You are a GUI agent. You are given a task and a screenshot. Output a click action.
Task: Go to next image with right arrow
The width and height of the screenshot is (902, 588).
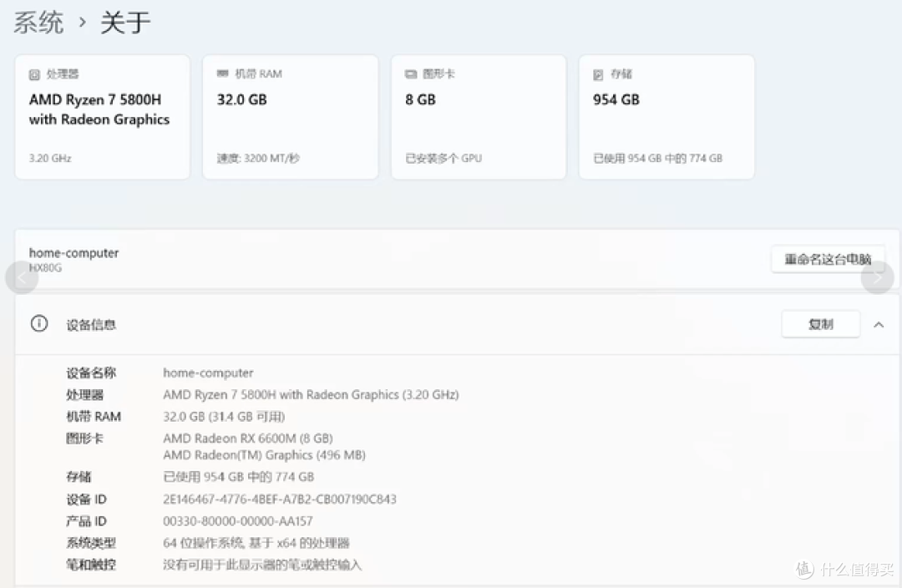coord(877,278)
